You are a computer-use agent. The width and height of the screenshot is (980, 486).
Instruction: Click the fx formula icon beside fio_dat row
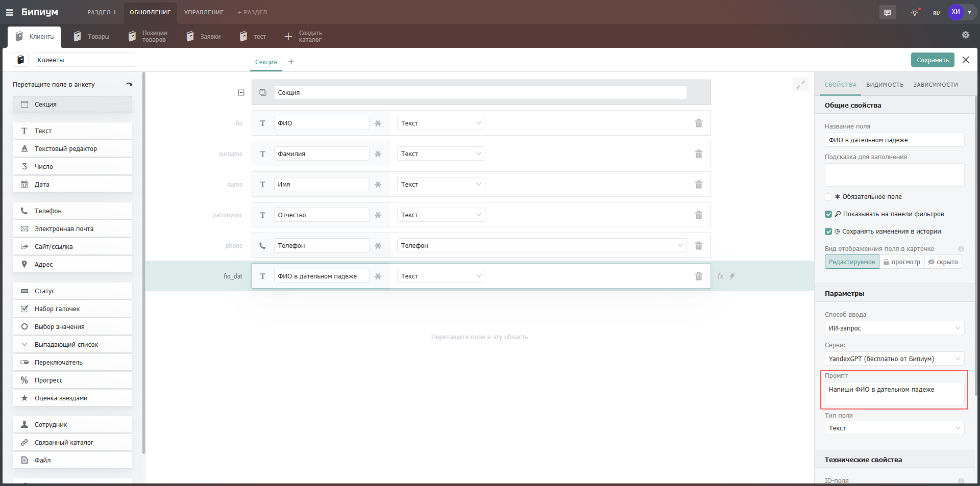coord(720,276)
